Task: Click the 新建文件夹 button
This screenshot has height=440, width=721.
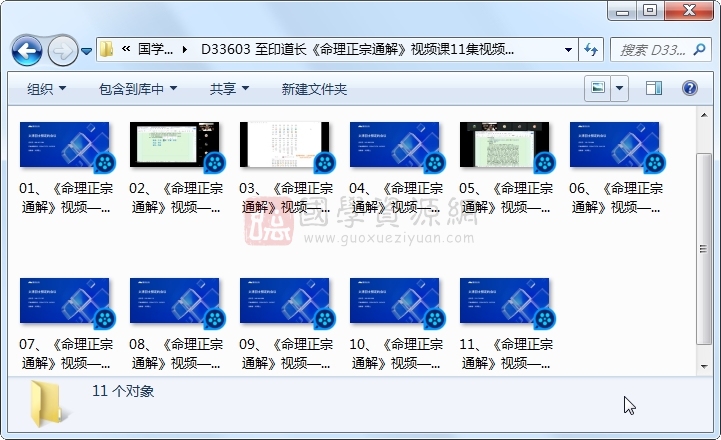Action: tap(314, 89)
